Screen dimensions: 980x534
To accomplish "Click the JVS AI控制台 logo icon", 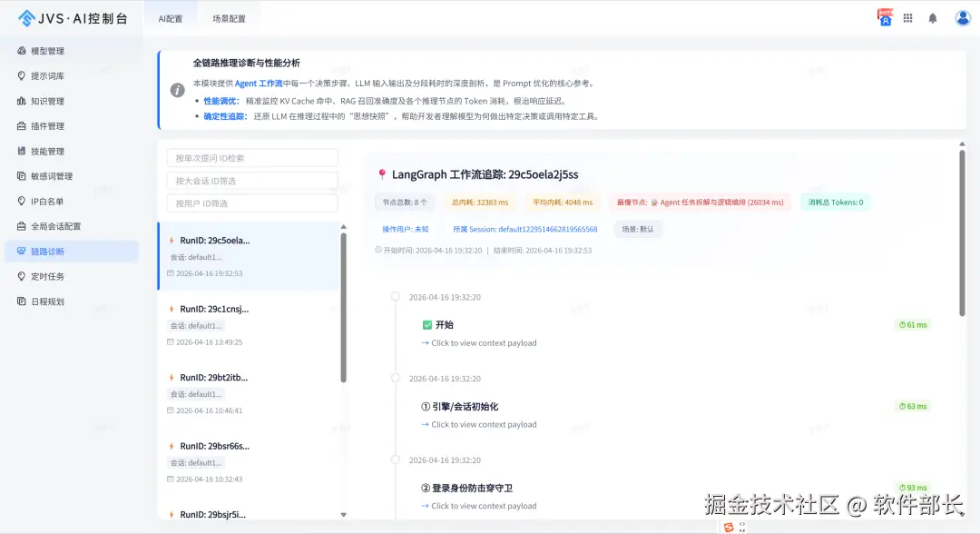I will click(26, 18).
